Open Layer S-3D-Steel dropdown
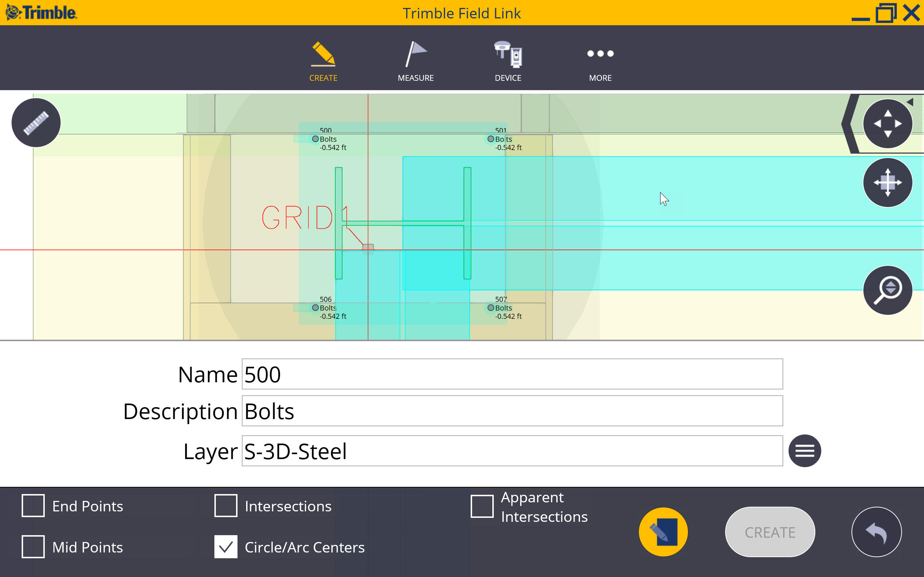Viewport: 924px width, 577px height. coord(803,451)
